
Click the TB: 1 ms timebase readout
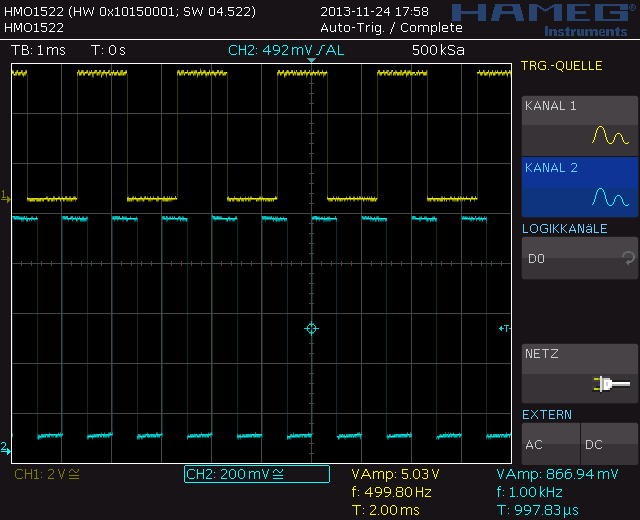(38, 50)
